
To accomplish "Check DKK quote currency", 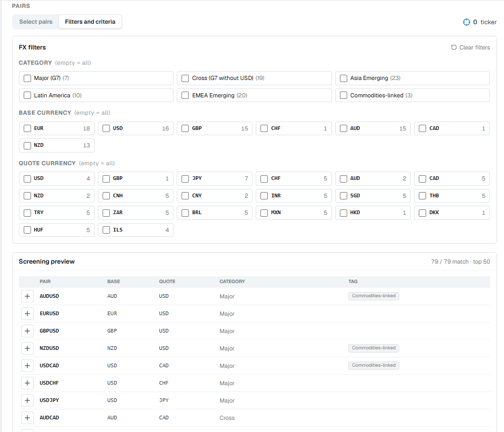I will click(x=422, y=213).
